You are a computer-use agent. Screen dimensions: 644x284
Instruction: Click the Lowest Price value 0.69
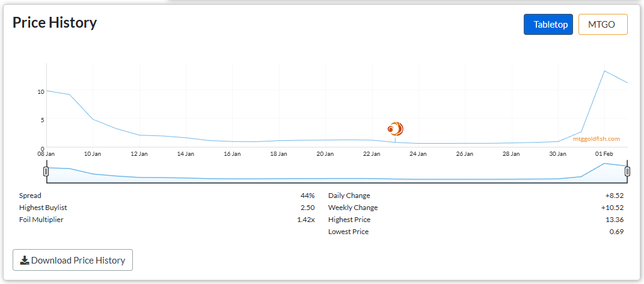[616, 232]
